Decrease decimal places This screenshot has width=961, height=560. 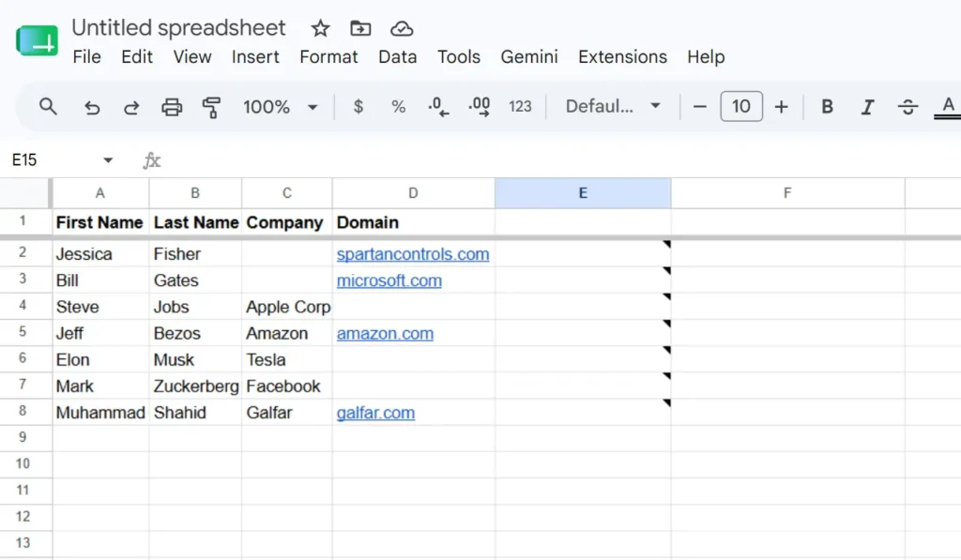coord(438,107)
